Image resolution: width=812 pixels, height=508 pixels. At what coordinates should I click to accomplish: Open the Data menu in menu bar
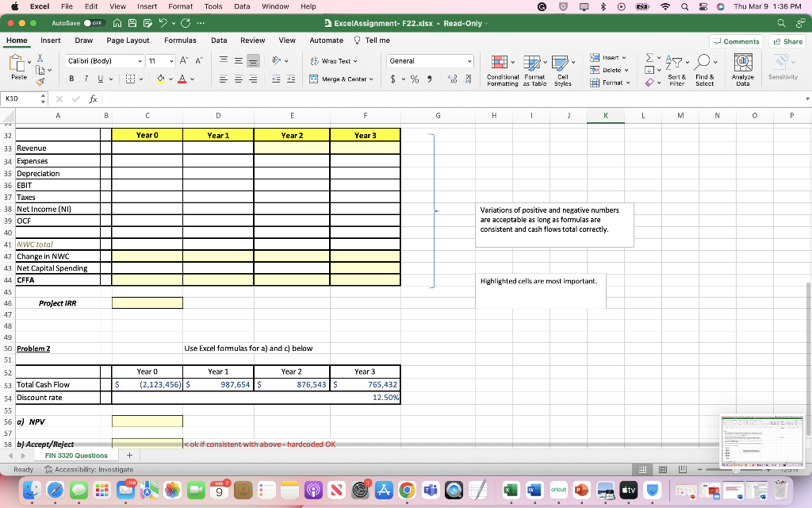point(242,6)
